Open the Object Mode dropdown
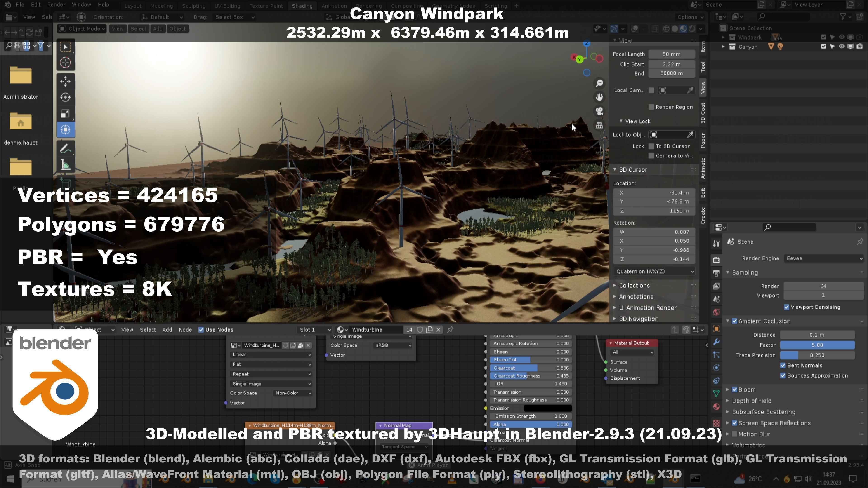The width and height of the screenshot is (868, 488). [x=82, y=29]
